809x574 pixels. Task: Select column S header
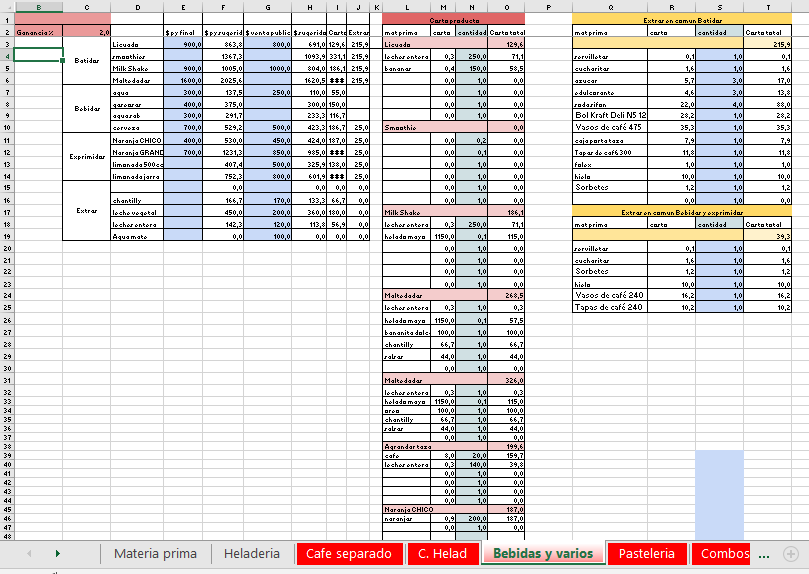click(720, 7)
